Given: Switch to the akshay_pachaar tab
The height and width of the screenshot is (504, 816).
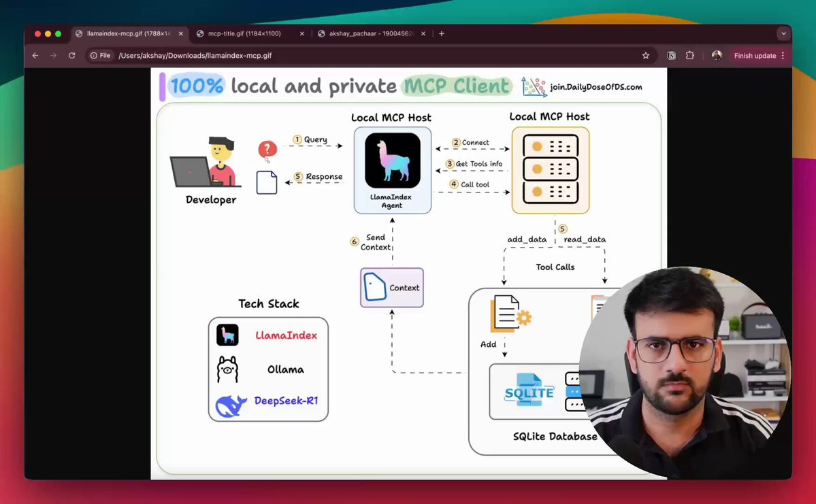Looking at the screenshot, I should pyautogui.click(x=370, y=33).
